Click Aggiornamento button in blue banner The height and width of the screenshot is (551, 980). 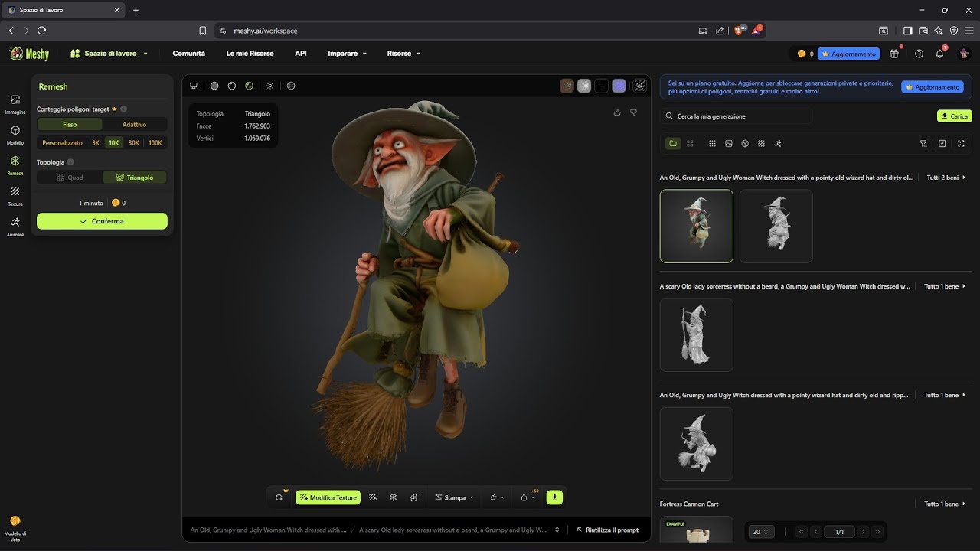coord(932,87)
